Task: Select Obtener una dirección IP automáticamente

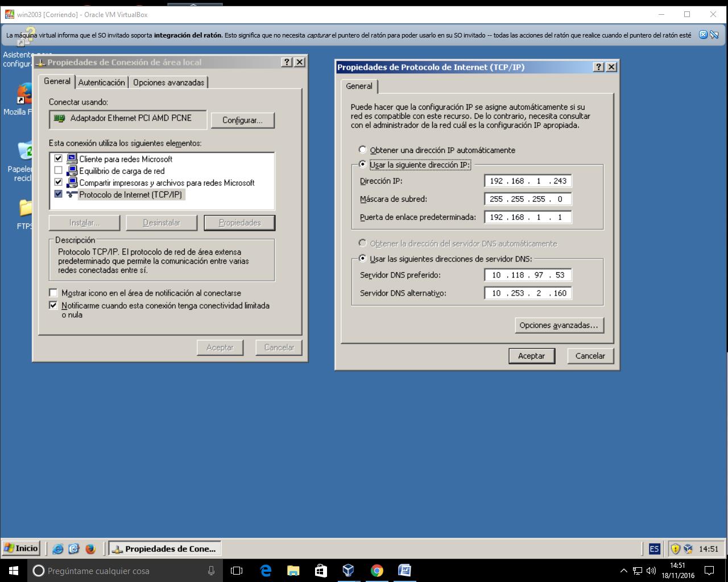Action: point(362,149)
